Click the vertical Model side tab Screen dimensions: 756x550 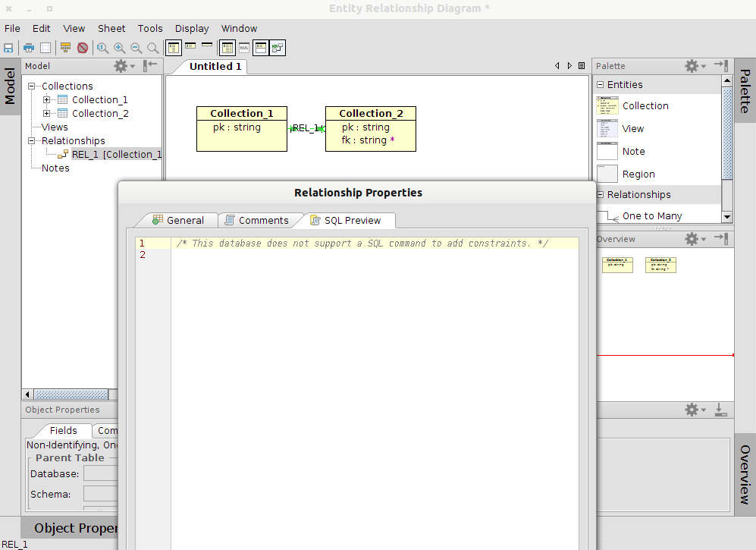tap(10, 86)
